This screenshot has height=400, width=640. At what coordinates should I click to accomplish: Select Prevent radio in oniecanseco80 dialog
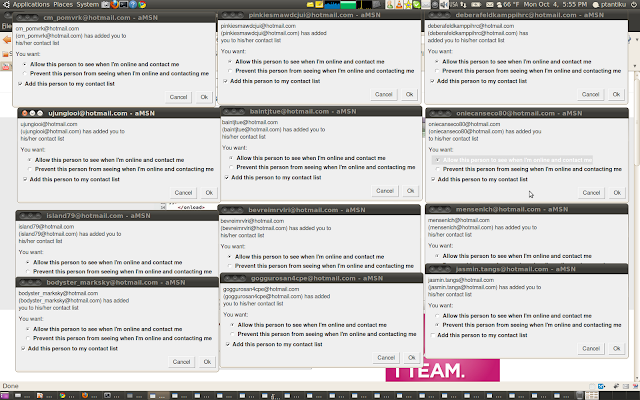pyautogui.click(x=438, y=169)
